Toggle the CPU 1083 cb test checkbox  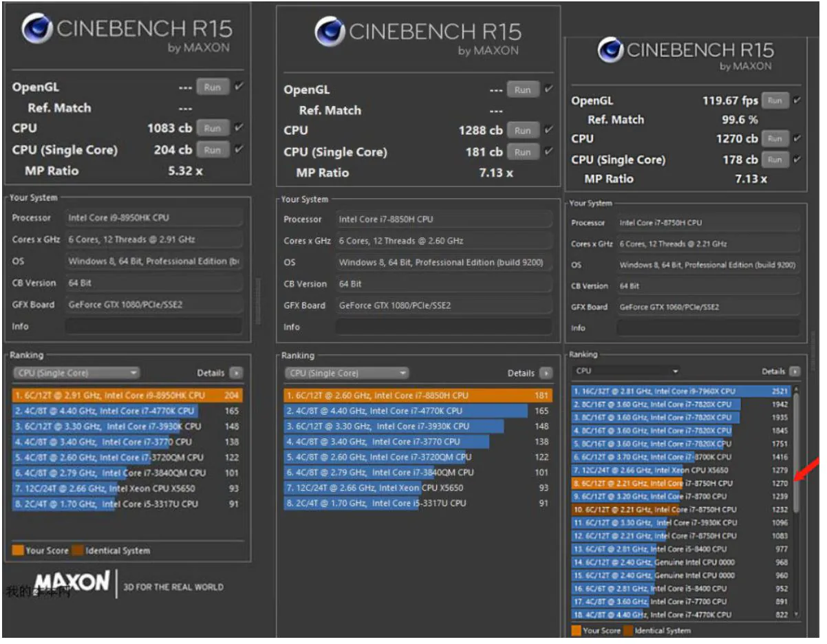pyautogui.click(x=239, y=127)
